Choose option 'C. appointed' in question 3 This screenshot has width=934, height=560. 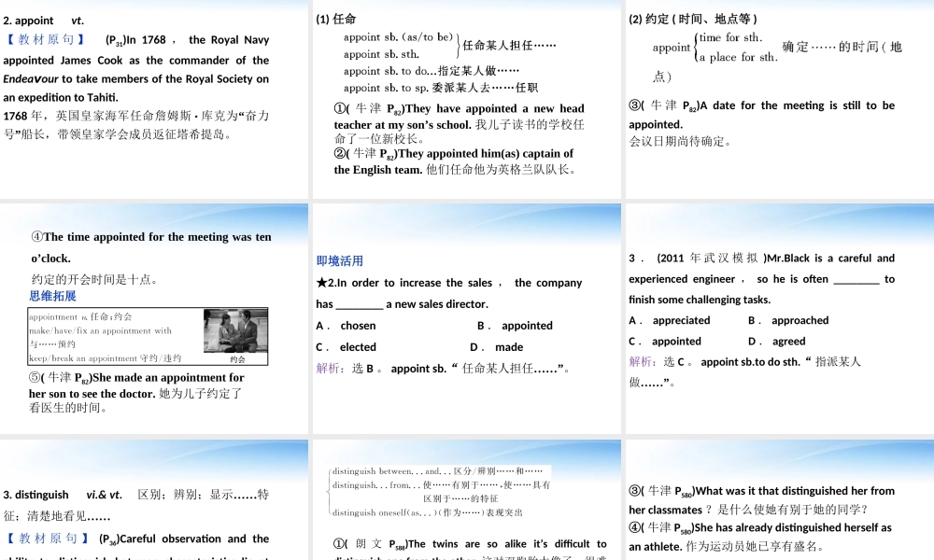coord(665,341)
